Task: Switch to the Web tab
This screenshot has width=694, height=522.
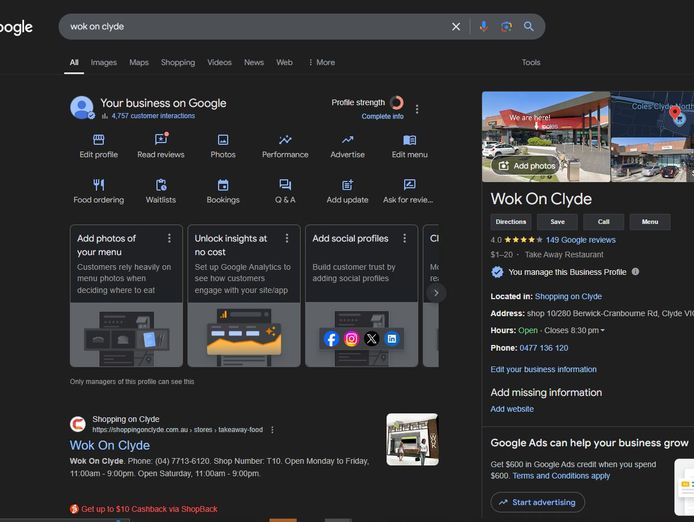Action: (285, 62)
